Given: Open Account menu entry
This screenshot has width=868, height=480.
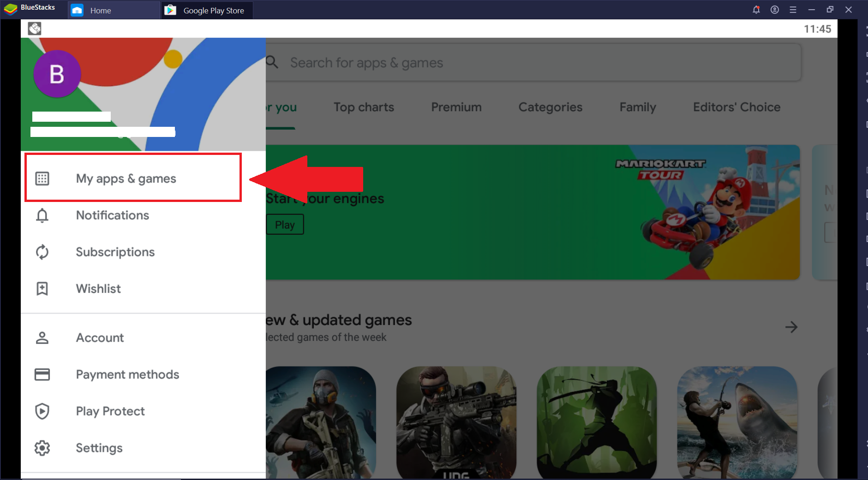Looking at the screenshot, I should click(x=143, y=338).
